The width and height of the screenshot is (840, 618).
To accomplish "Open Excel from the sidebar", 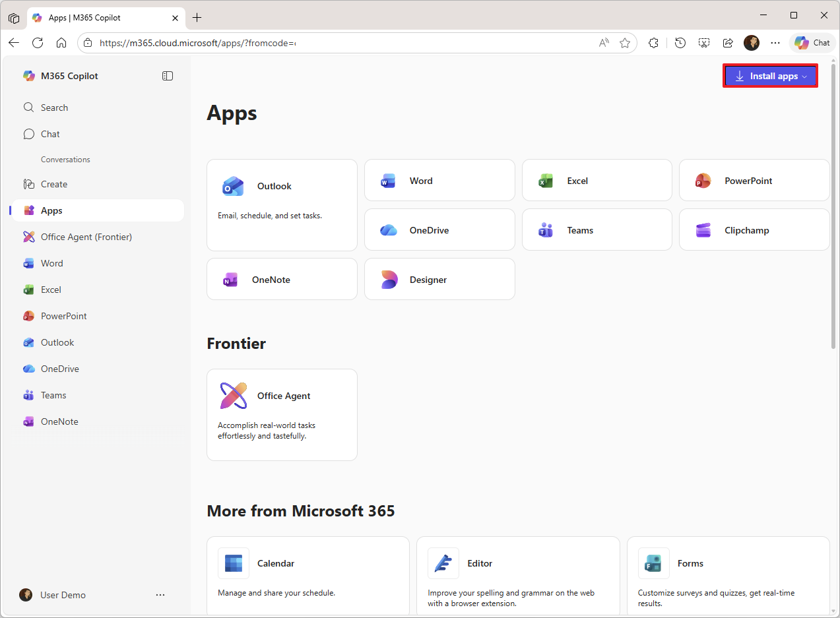I will pyautogui.click(x=49, y=289).
